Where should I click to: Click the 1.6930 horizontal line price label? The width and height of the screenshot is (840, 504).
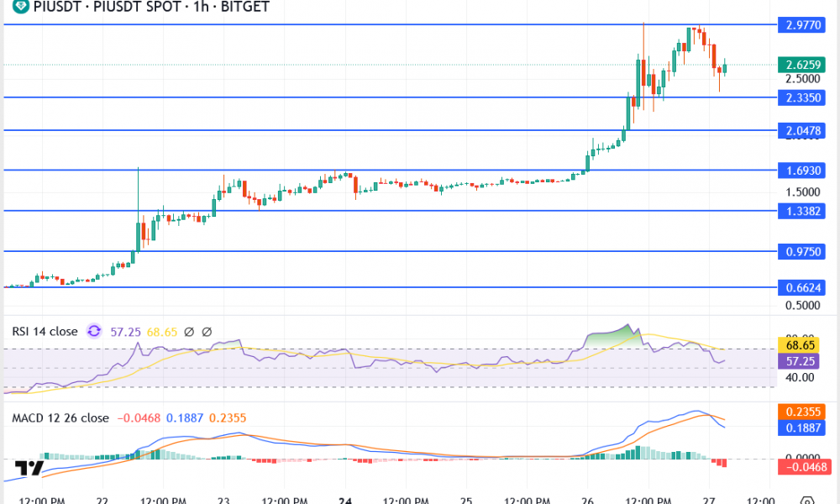802,171
